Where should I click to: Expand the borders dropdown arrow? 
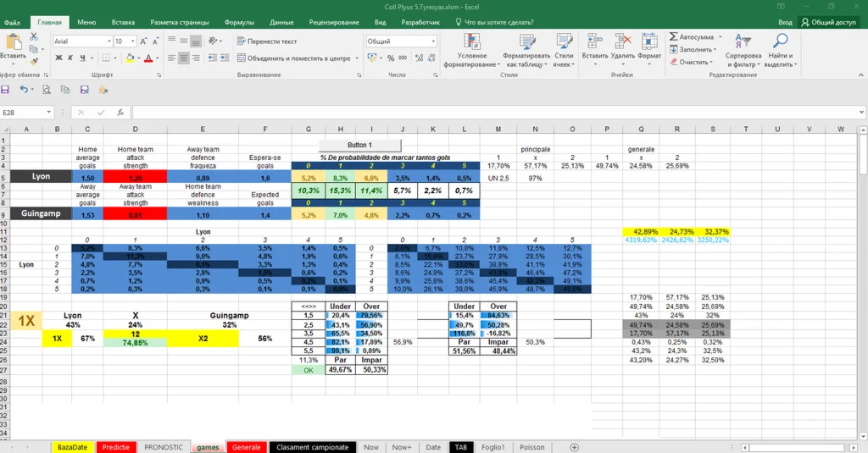[115, 58]
